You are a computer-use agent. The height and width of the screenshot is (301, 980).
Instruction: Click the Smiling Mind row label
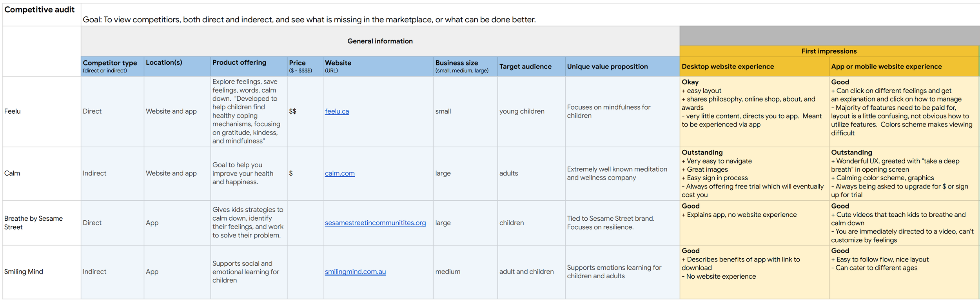click(42, 272)
